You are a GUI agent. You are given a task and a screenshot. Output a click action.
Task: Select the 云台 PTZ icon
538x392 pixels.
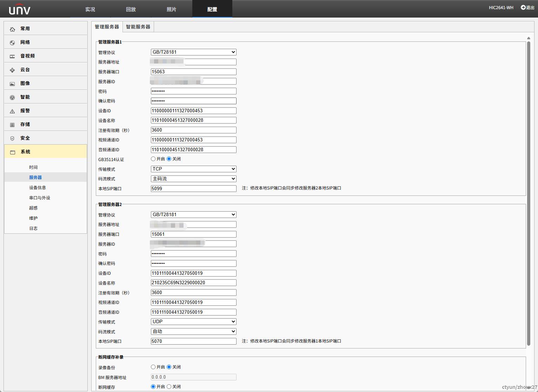point(12,70)
